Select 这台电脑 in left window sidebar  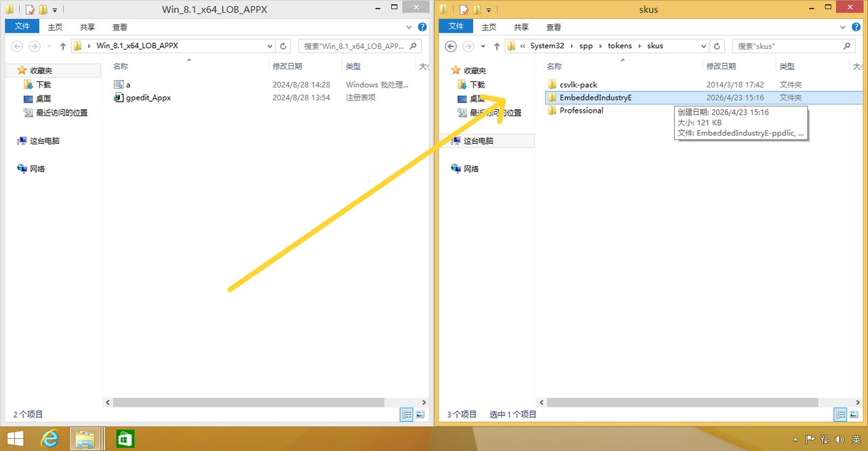[45, 141]
